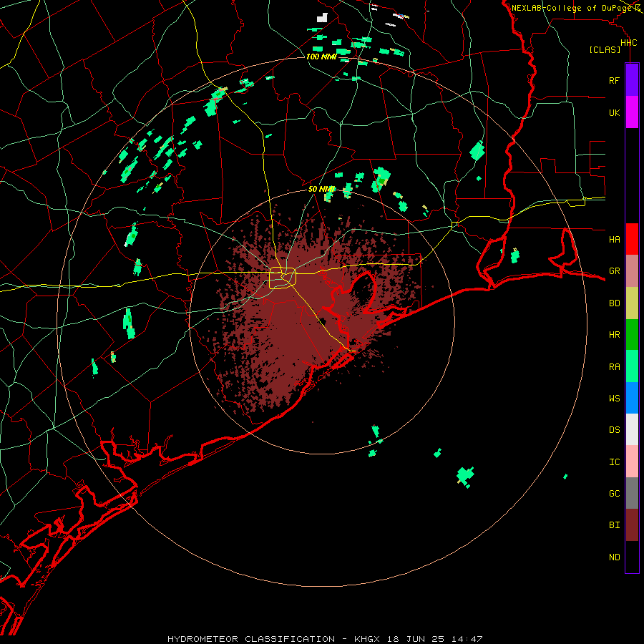The height and width of the screenshot is (644, 644).
Task: Click the HA legend label
Action: tap(614, 240)
